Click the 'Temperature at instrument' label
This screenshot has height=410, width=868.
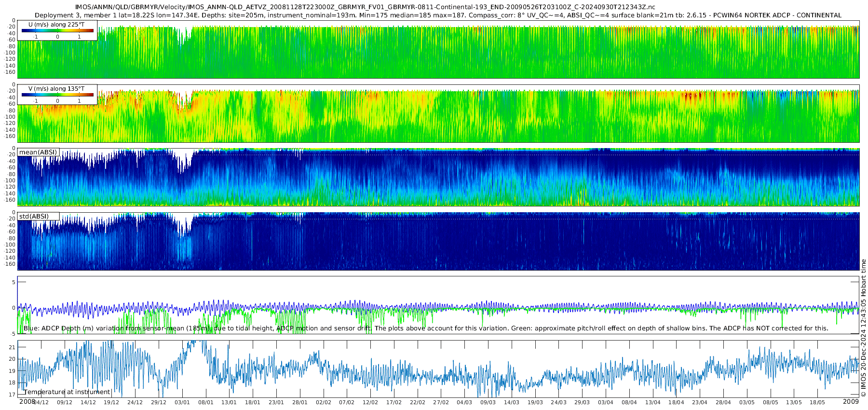[67, 392]
